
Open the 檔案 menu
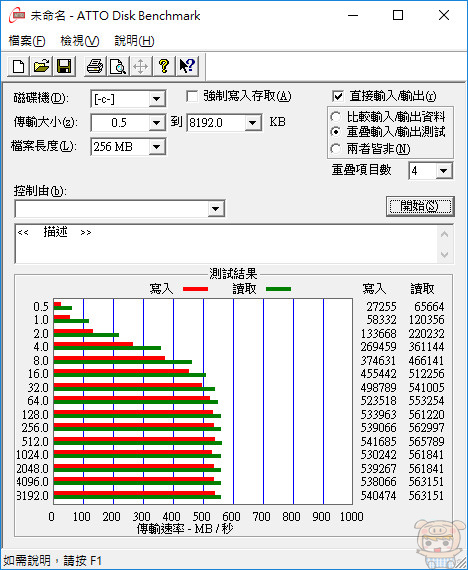click(27, 41)
